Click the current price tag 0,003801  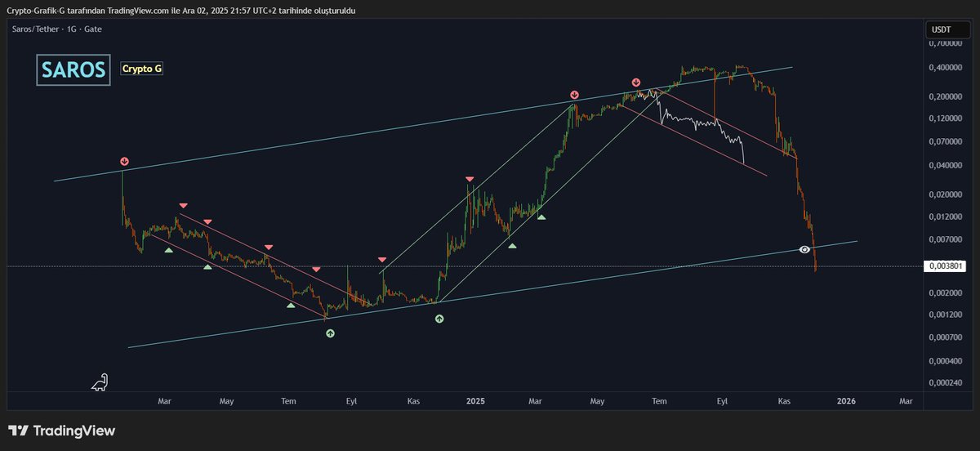(x=946, y=266)
